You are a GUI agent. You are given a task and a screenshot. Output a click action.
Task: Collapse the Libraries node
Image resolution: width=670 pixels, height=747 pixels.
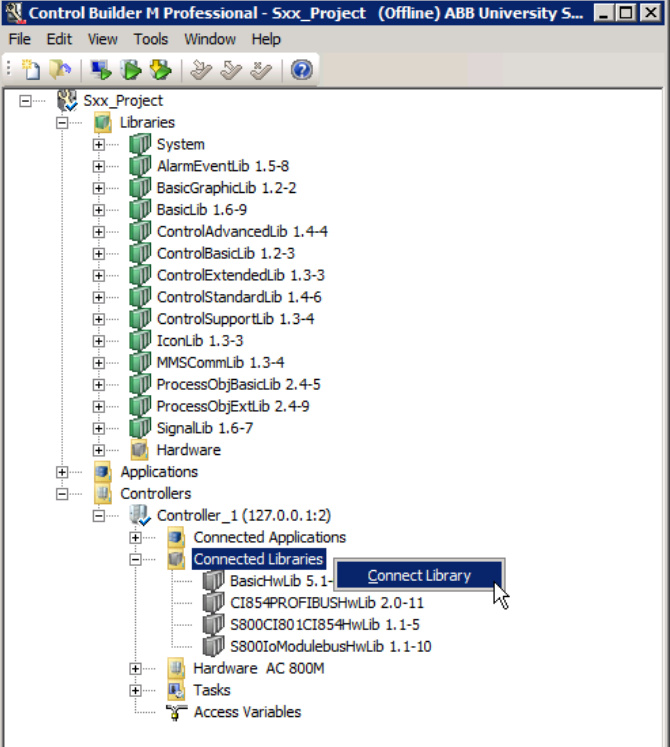[62, 122]
